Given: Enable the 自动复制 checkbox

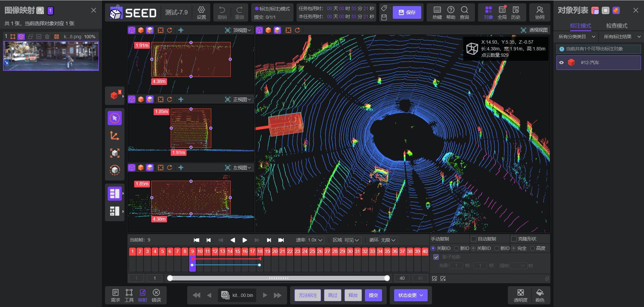Looking at the screenshot, I should click(474, 239).
